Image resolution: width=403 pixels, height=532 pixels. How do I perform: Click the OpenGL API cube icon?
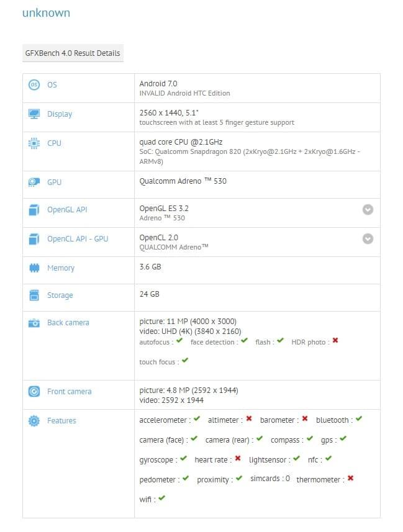(x=34, y=210)
